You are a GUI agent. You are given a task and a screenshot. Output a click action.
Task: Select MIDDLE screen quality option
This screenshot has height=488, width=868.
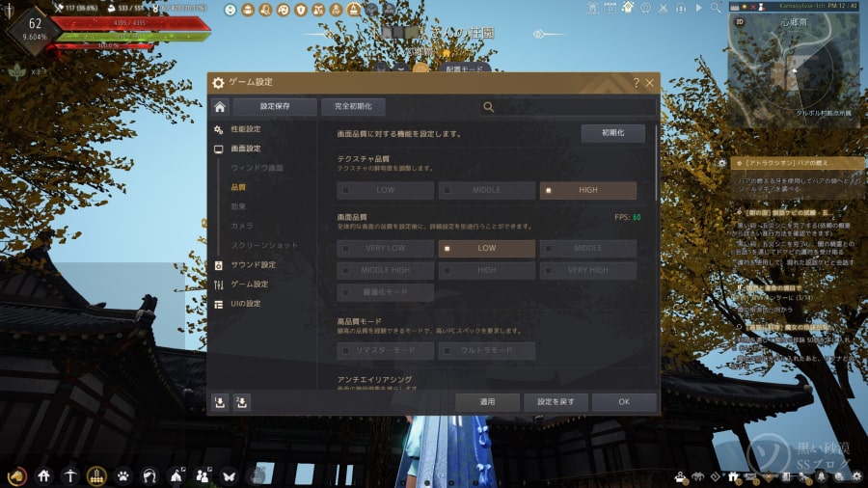(x=588, y=249)
